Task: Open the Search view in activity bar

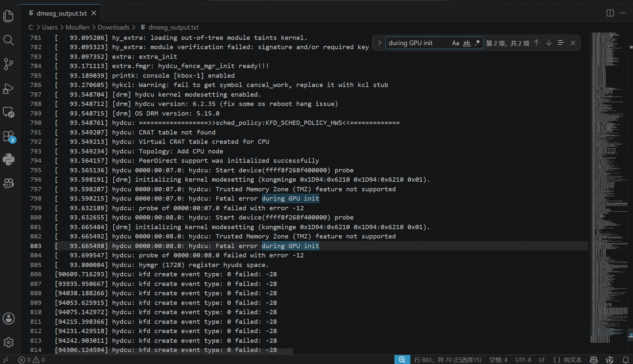Action: pos(9,40)
